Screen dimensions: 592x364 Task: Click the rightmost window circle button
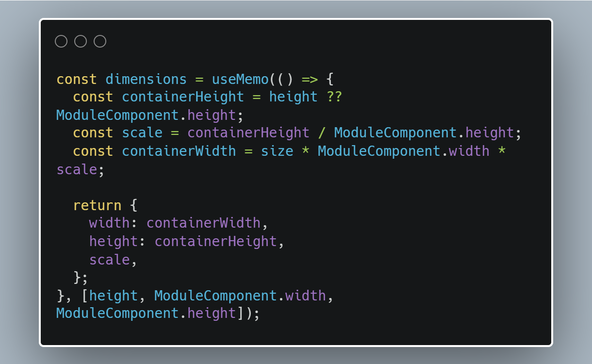100,42
